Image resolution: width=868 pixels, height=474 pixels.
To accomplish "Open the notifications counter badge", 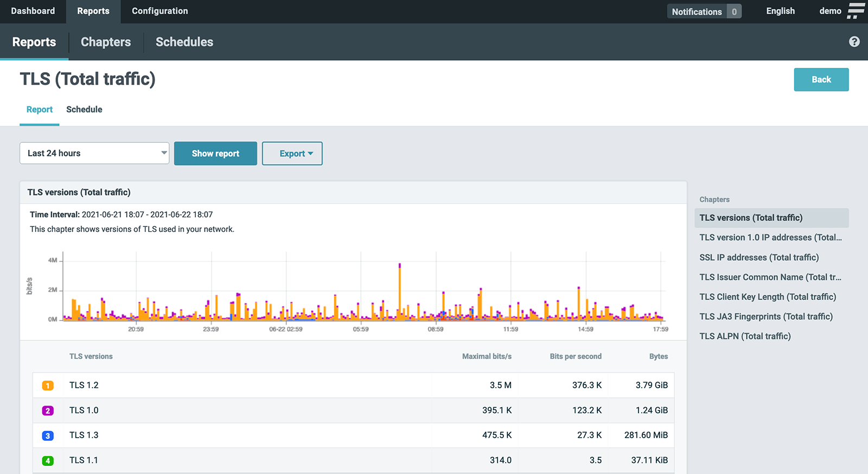I will tap(733, 11).
